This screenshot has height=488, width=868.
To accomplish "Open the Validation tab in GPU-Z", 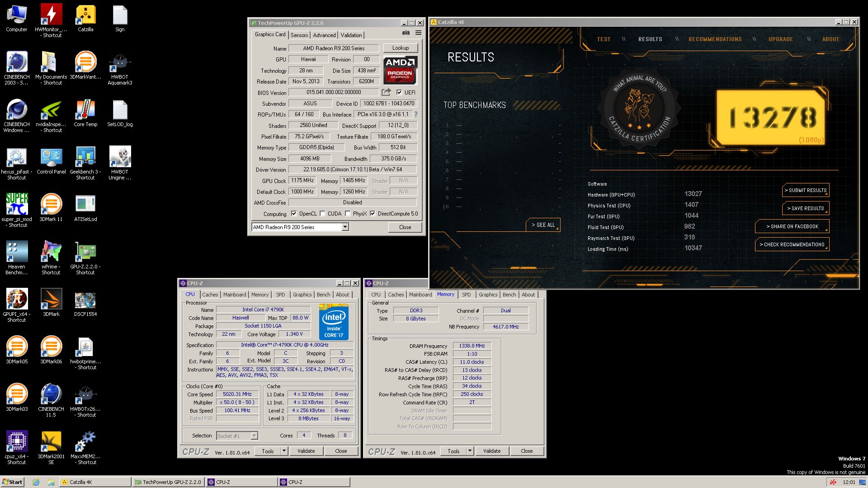I will tap(351, 35).
